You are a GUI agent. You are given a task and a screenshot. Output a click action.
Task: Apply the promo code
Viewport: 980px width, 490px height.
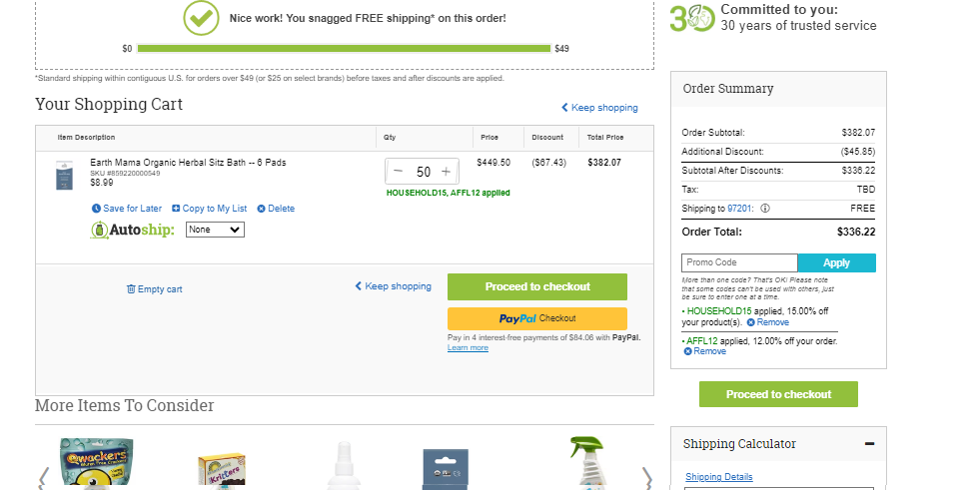837,262
